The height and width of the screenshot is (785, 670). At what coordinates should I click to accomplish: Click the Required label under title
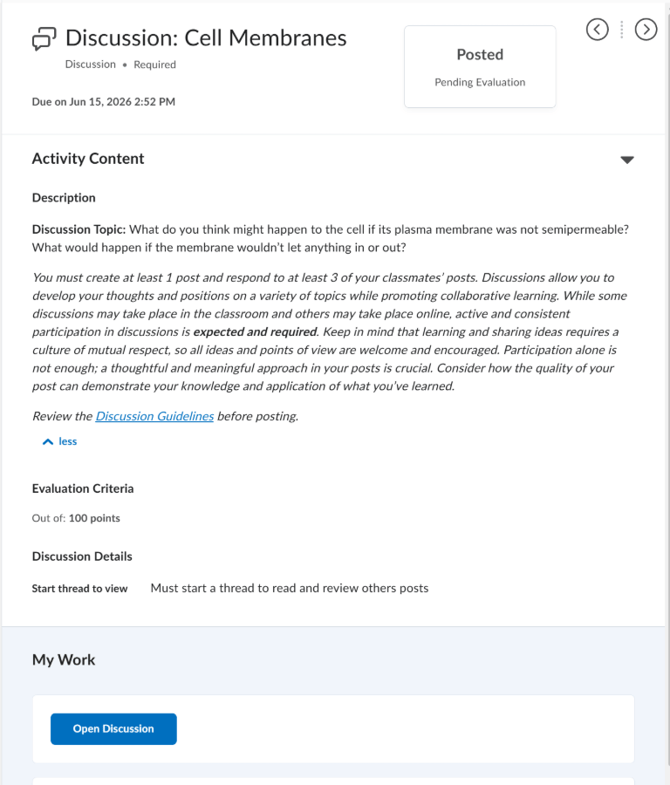click(155, 65)
